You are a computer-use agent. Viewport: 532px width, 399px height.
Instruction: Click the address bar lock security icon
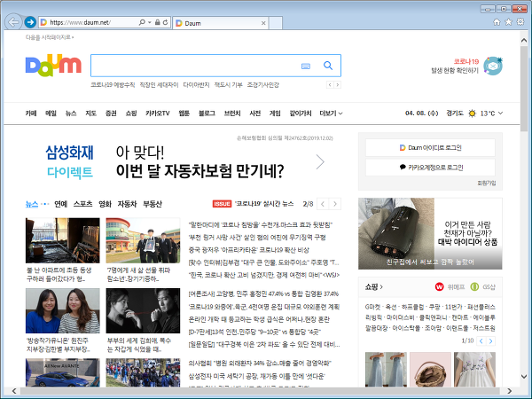click(157, 22)
